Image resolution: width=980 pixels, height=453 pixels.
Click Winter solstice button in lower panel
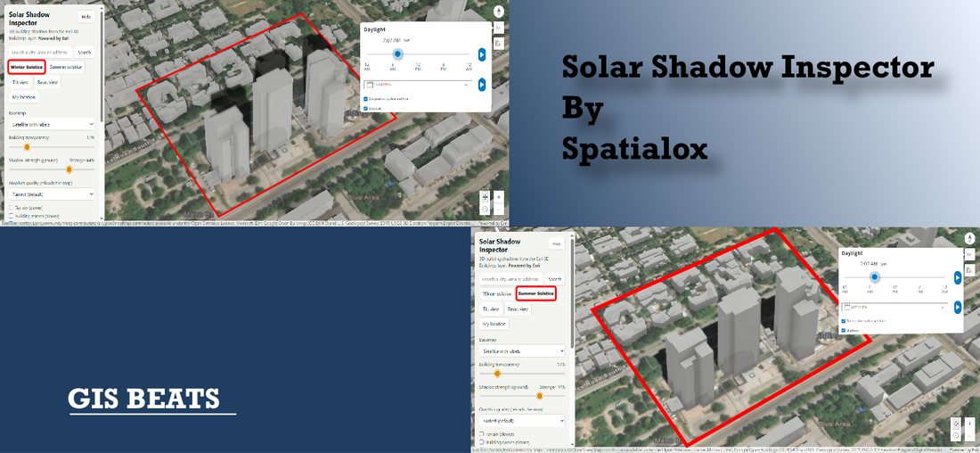coord(497,293)
